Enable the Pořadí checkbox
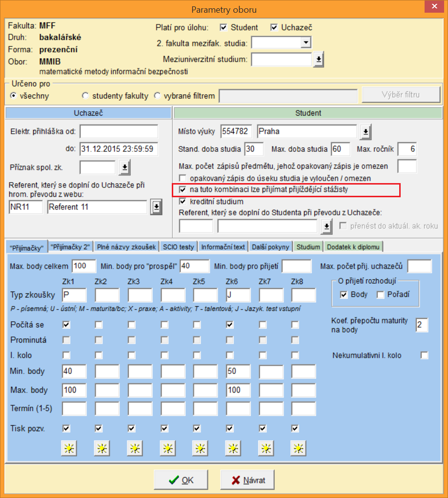 pos(381,294)
